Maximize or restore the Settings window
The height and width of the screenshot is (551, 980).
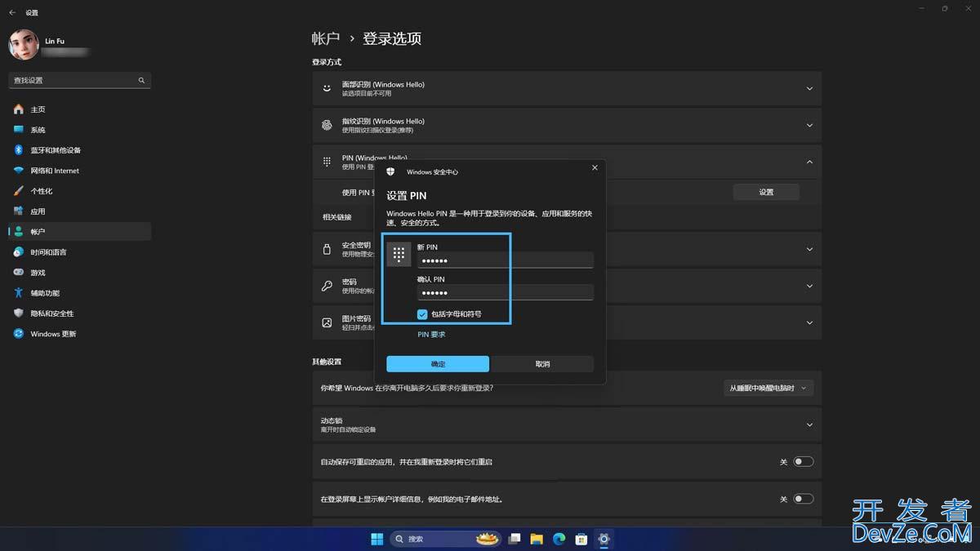tap(945, 8)
